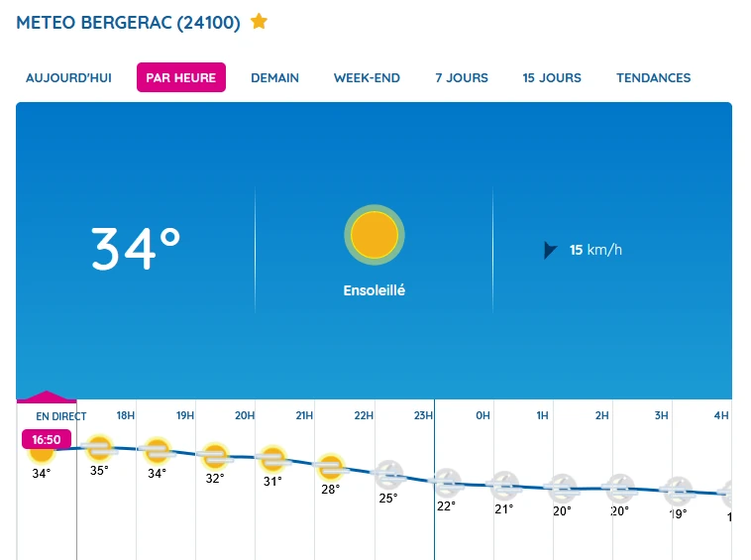Click the 21H hour label

(x=304, y=415)
